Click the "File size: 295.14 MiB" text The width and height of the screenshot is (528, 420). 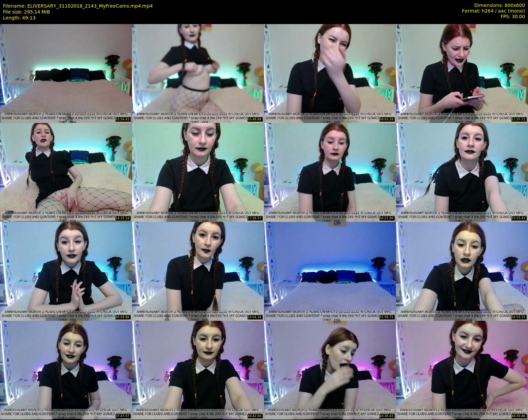[x=26, y=12]
